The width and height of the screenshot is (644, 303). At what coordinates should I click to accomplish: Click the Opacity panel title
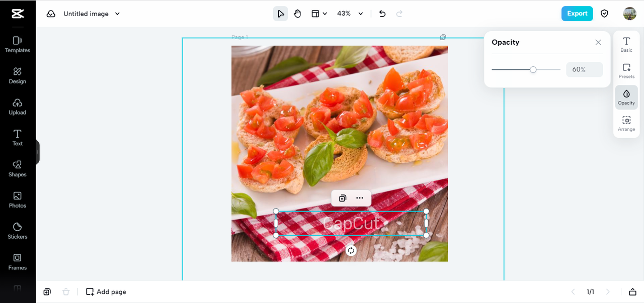[505, 42]
